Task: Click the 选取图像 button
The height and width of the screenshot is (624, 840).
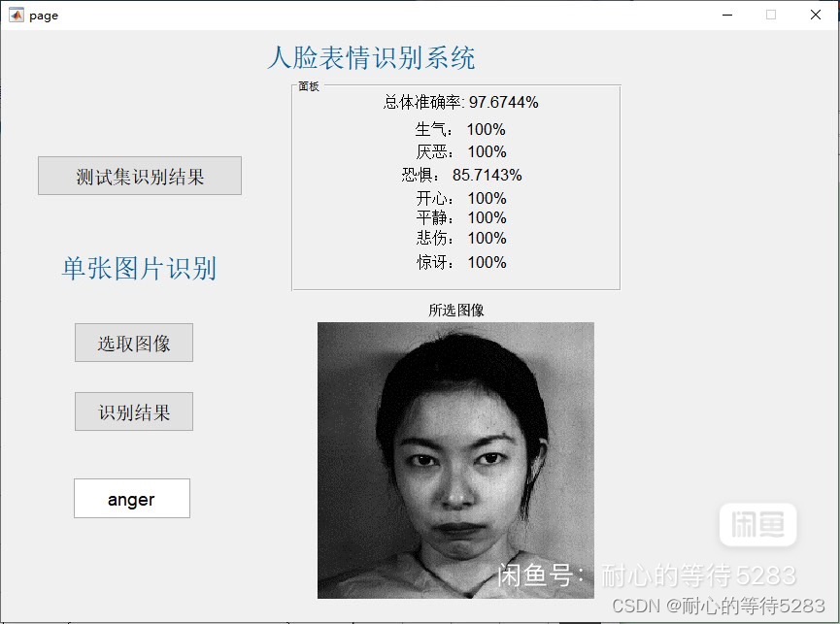Action: click(x=134, y=343)
